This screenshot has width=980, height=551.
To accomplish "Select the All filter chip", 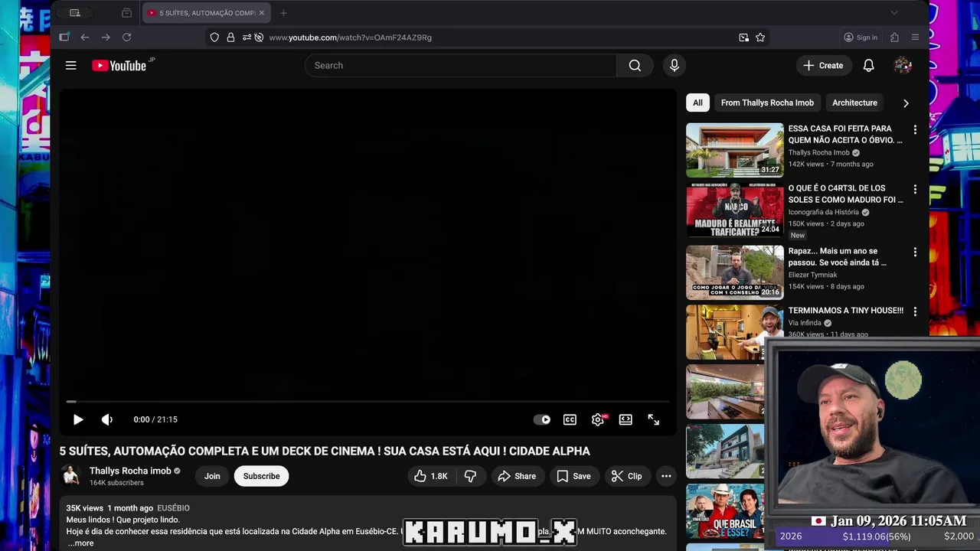I will (697, 103).
